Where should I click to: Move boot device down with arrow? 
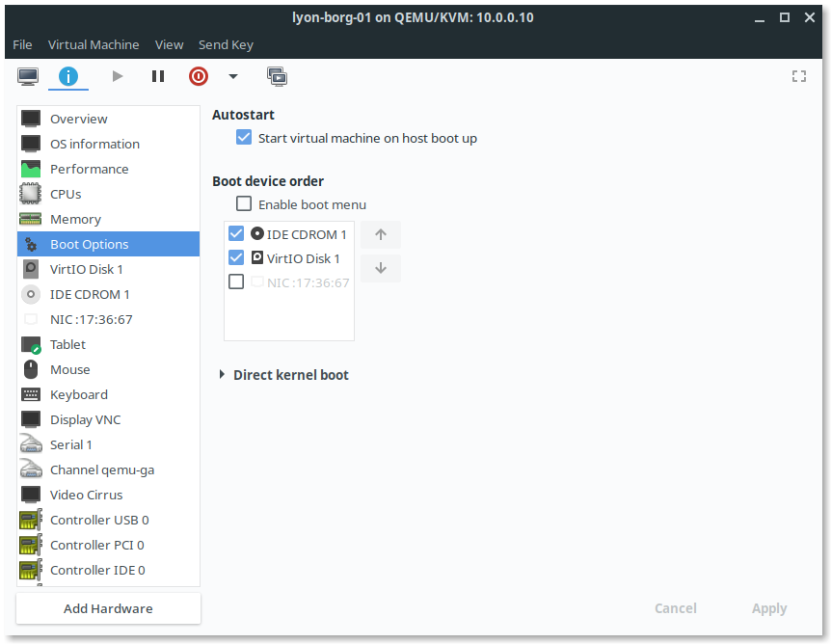pos(381,268)
